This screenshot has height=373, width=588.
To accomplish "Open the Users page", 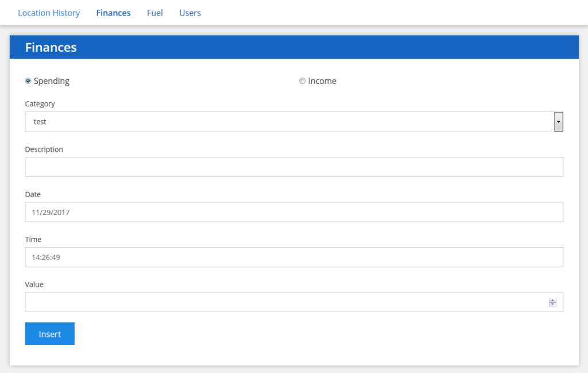I will [190, 13].
